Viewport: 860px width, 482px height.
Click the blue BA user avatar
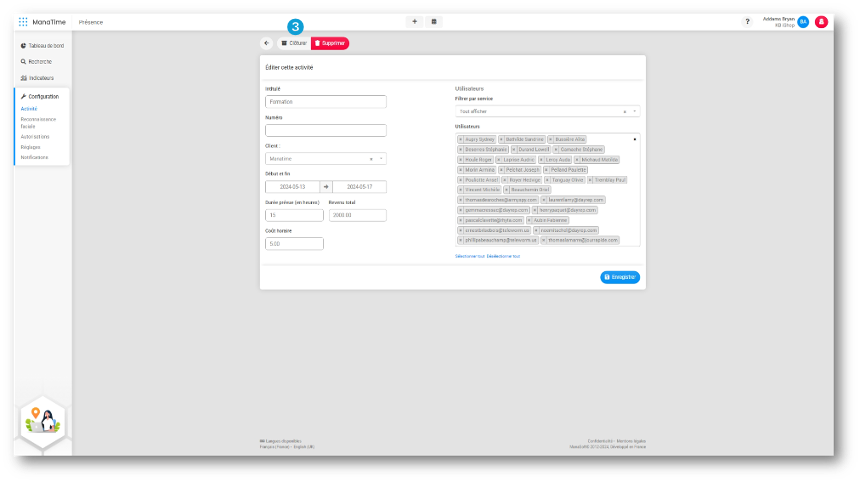coord(803,22)
